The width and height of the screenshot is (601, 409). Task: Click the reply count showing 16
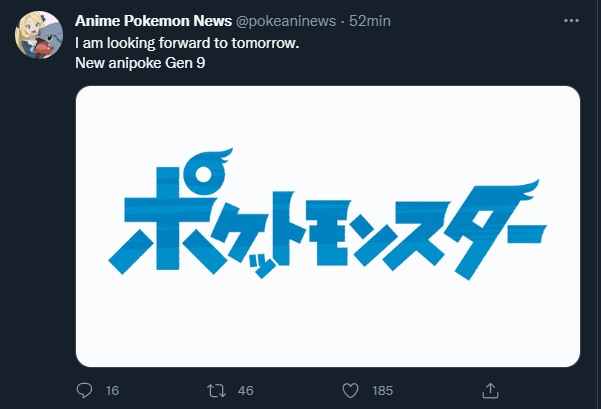112,391
